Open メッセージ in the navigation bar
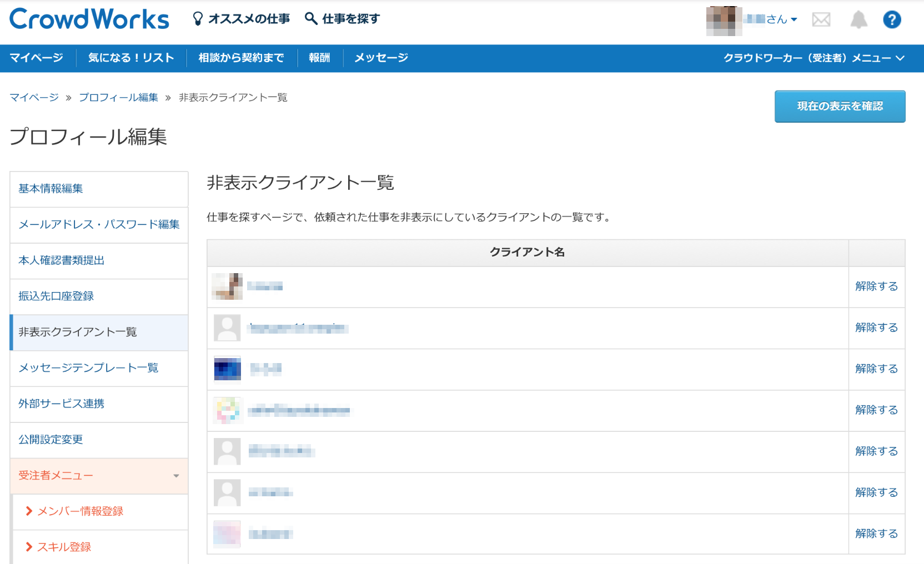This screenshot has height=564, width=924. (381, 58)
